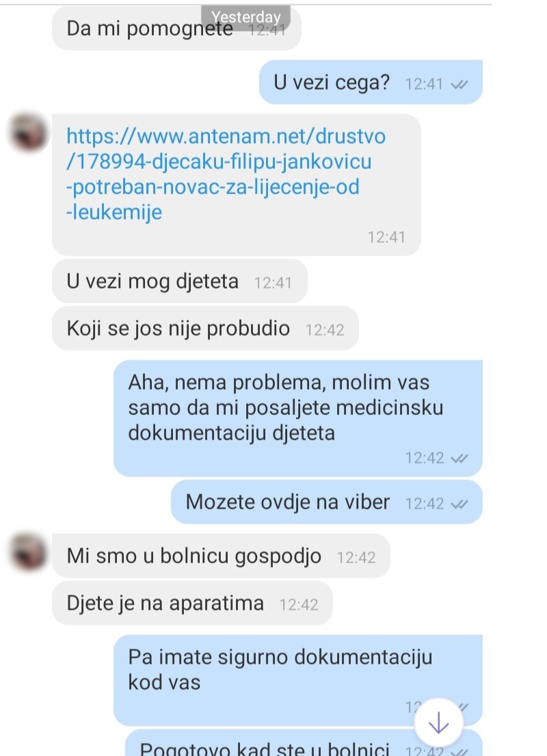This screenshot has height=756, width=547.
Task: Tap sender avatar beside the link message
Action: click(29, 133)
